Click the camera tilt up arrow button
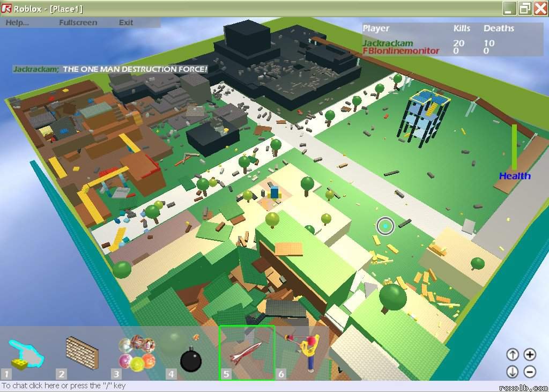The height and width of the screenshot is (392, 549). pyautogui.click(x=513, y=354)
